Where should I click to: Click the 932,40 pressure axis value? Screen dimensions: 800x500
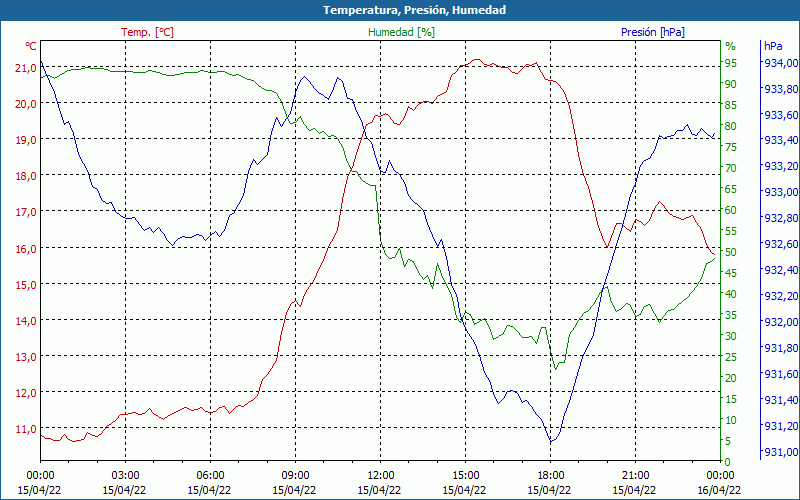coord(779,270)
